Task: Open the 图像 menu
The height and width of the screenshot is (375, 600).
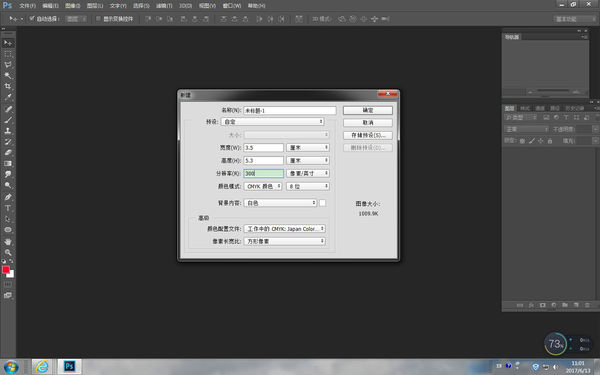Action: [x=72, y=6]
